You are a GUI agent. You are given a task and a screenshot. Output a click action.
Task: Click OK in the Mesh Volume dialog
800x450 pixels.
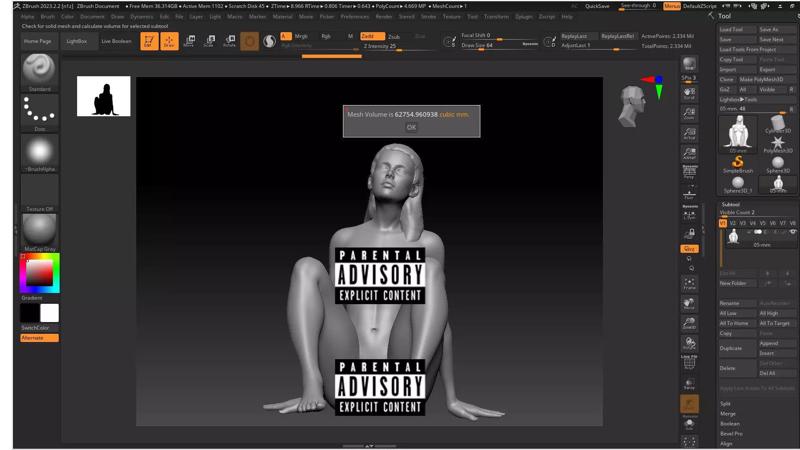(410, 127)
